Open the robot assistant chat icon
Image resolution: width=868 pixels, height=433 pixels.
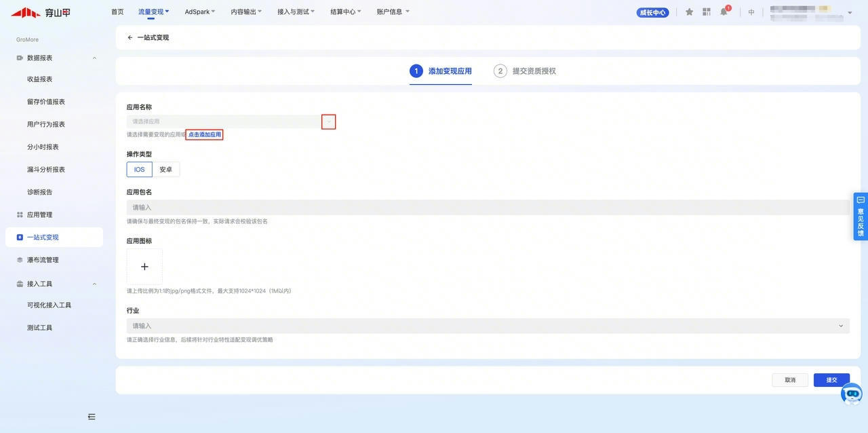point(851,393)
